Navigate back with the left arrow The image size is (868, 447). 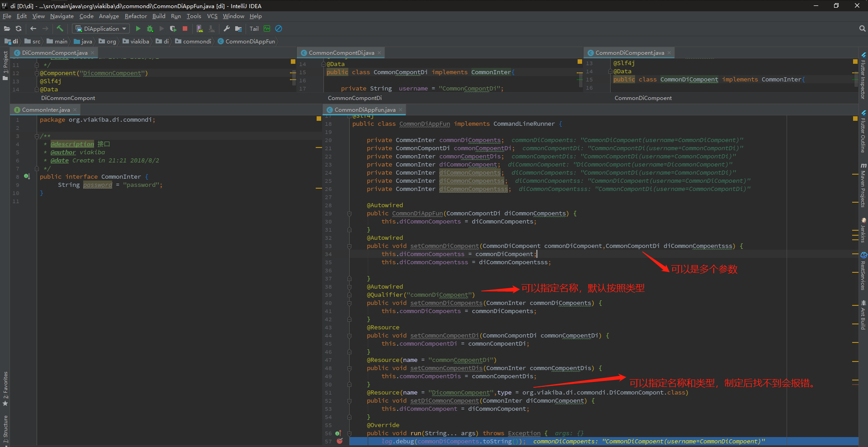coord(33,29)
